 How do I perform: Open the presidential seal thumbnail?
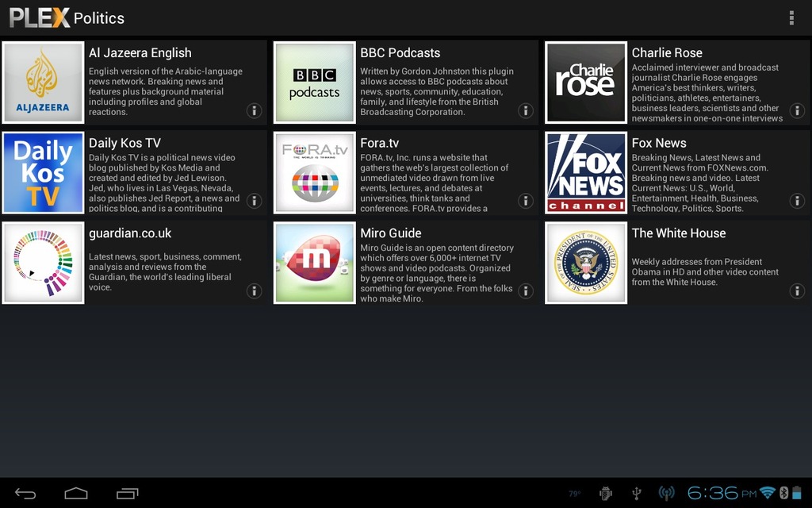pos(586,263)
